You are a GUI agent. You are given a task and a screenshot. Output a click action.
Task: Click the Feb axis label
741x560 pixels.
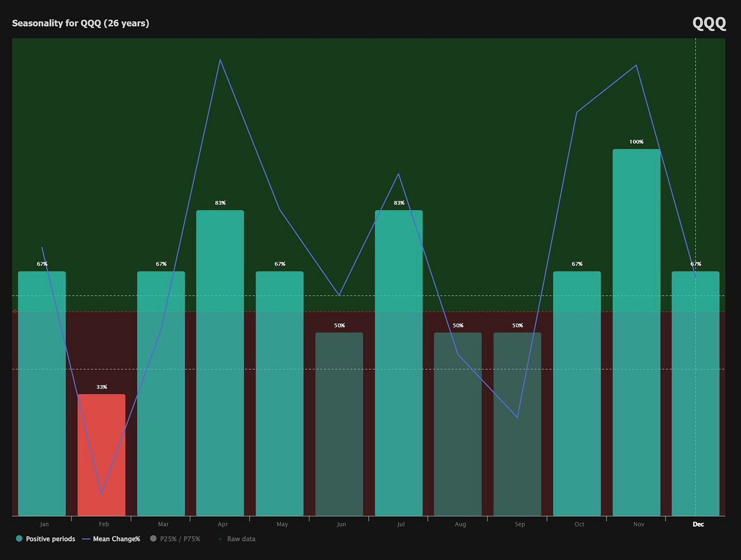(104, 524)
